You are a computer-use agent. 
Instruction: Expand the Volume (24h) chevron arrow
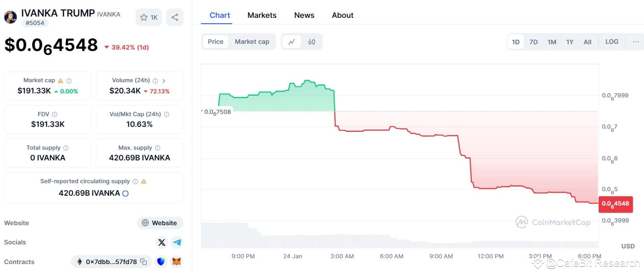(x=164, y=81)
